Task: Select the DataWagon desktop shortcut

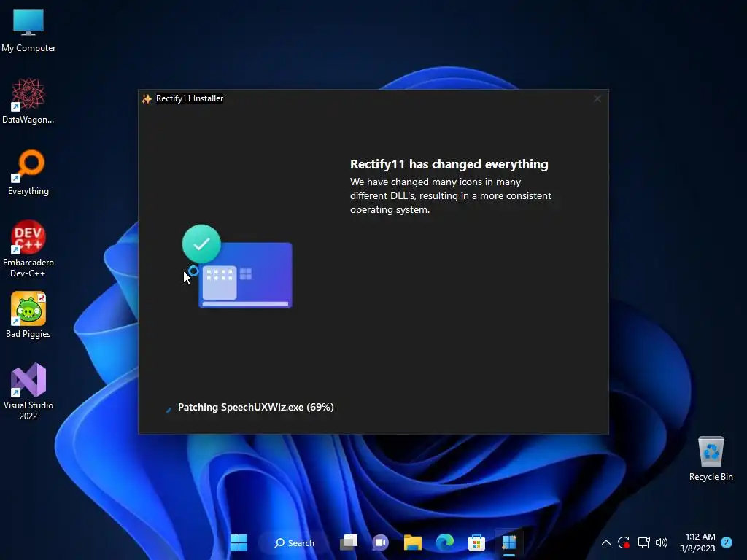Action: 28,101
